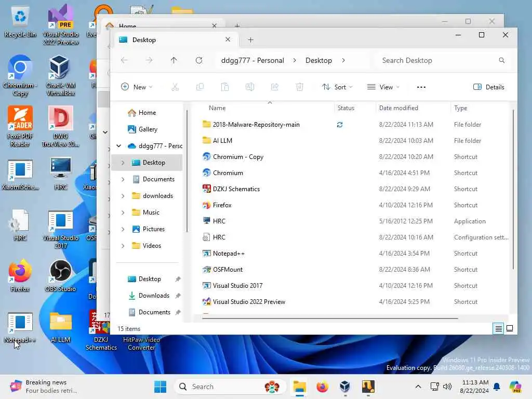Click the taskbar Search box

tap(230, 387)
